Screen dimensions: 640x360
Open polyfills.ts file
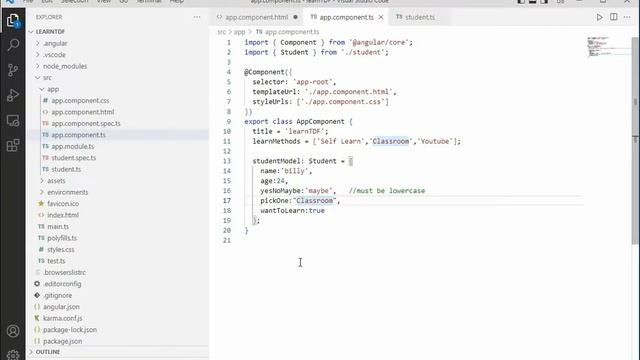pos(62,238)
